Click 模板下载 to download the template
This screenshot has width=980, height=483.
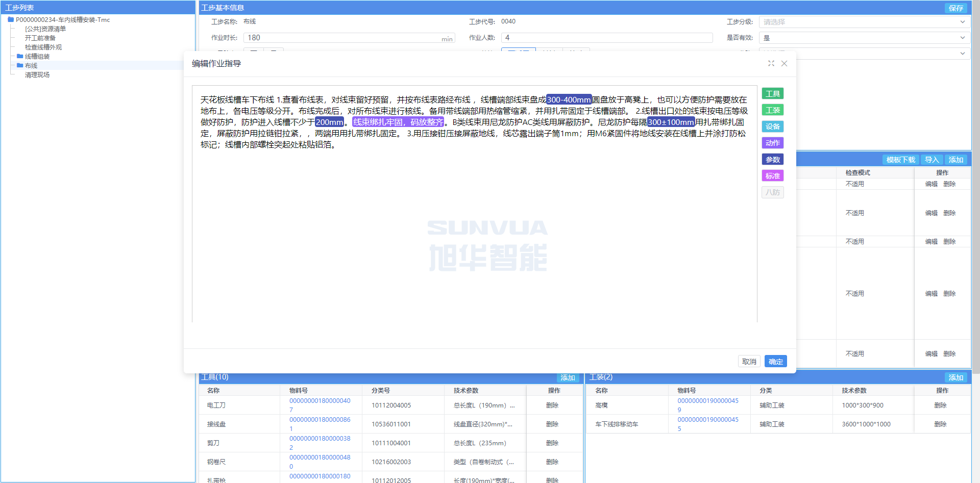(900, 159)
